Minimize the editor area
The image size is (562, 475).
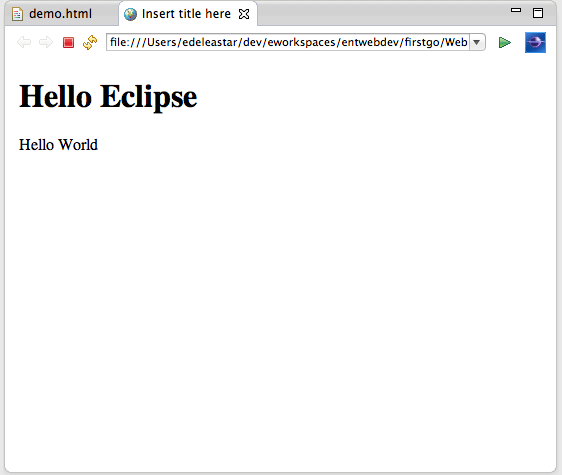coord(516,10)
